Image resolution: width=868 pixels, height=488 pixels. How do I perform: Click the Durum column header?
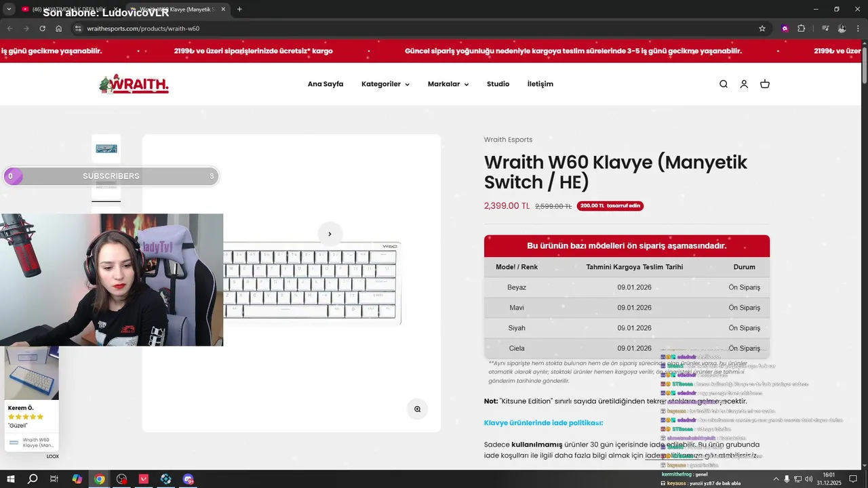(745, 267)
